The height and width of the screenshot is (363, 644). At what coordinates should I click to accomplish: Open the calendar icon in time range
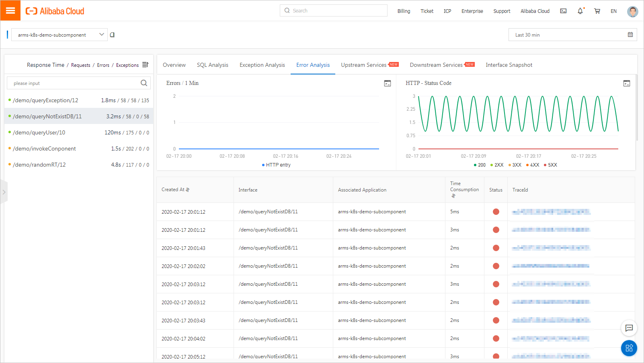pos(630,35)
